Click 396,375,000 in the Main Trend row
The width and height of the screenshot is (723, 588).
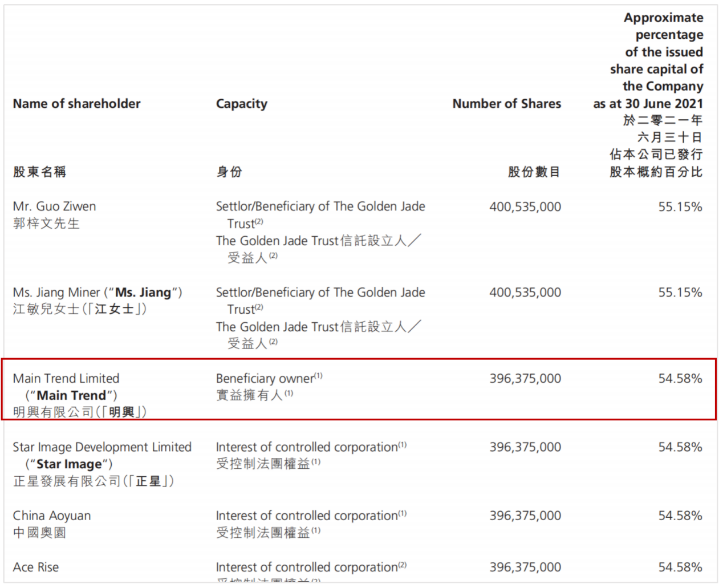coord(525,378)
